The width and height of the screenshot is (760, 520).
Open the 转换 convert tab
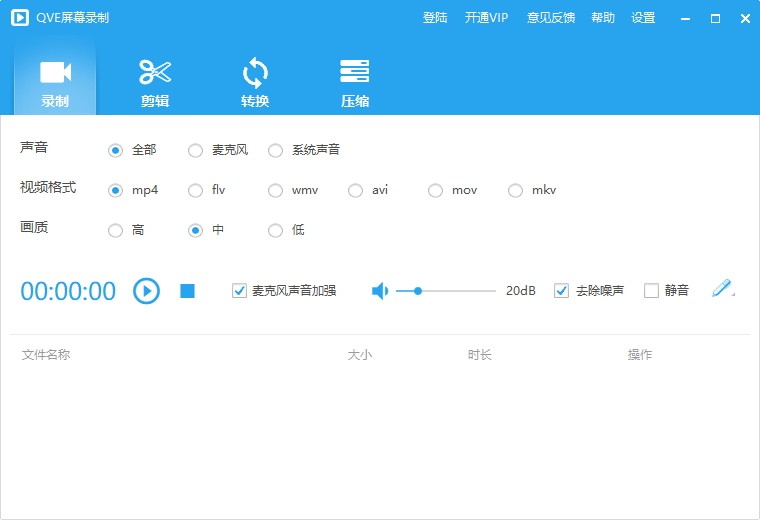255,83
